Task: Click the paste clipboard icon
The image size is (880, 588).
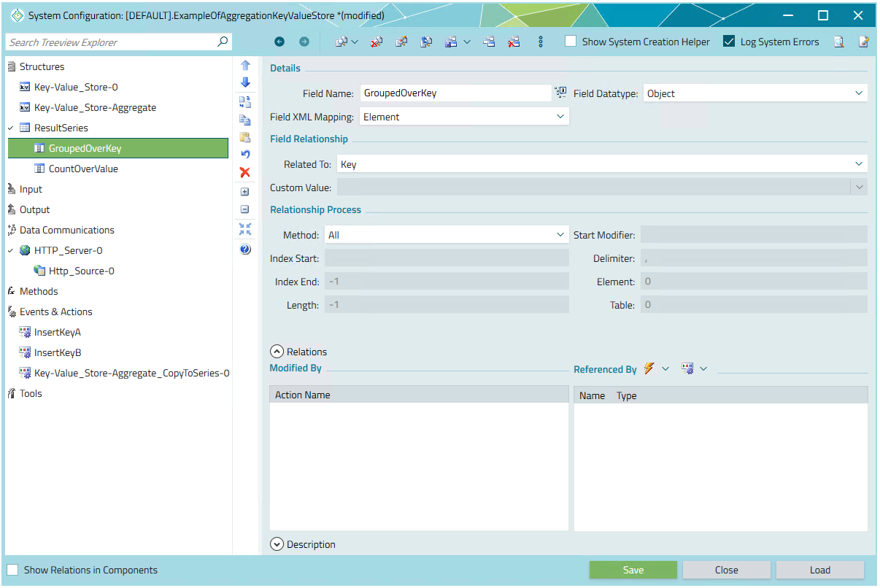Action: (245, 136)
